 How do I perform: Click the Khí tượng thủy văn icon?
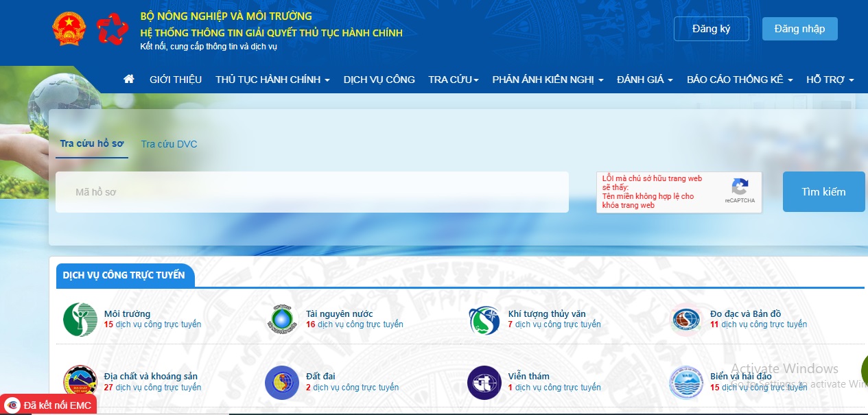484,320
